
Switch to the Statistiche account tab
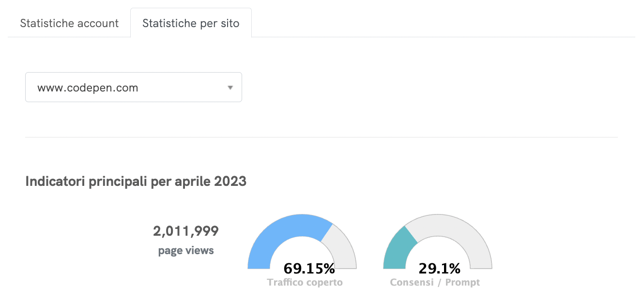pos(69,23)
